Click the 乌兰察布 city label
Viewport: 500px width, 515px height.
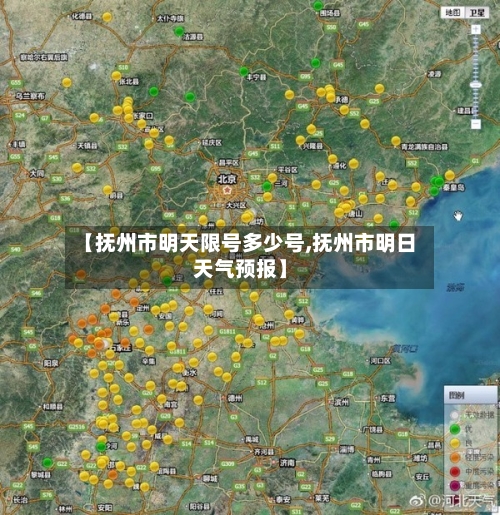[x=30, y=96]
